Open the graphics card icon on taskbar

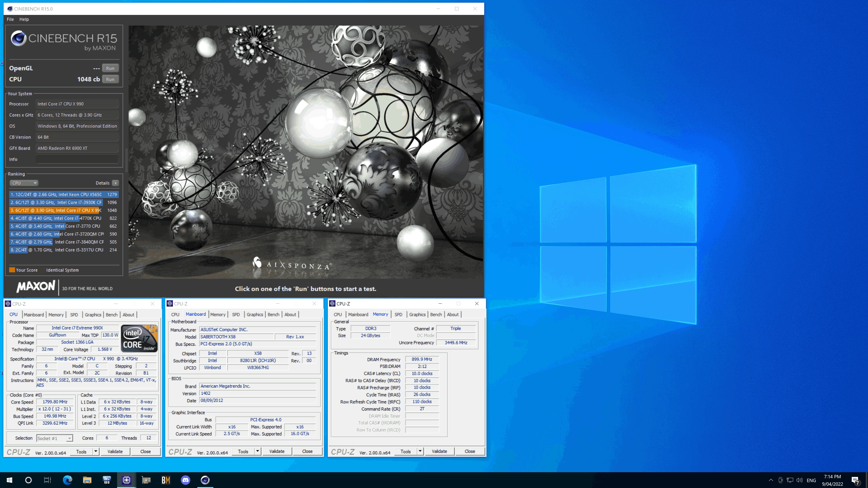tap(146, 480)
